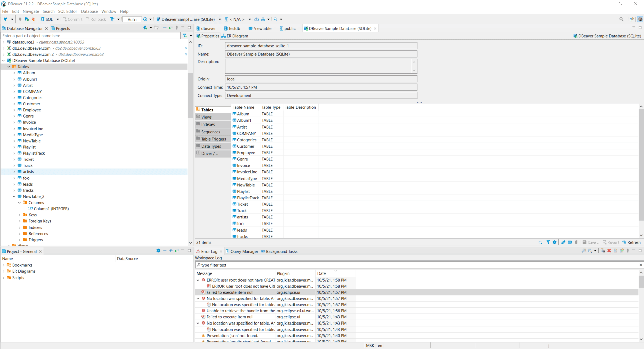Expand the Album table node
Viewport: 644px width, 349px height.
click(x=14, y=73)
